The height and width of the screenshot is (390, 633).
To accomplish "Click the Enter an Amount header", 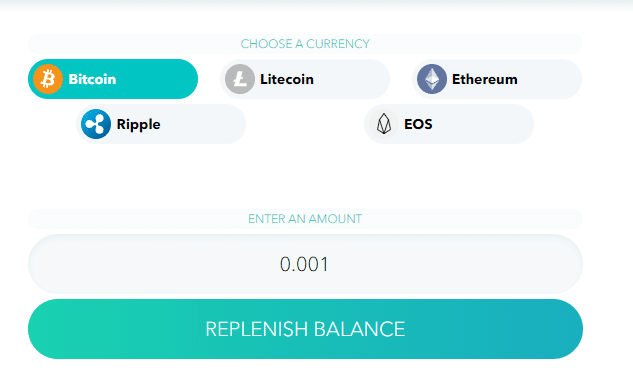I will [x=305, y=219].
